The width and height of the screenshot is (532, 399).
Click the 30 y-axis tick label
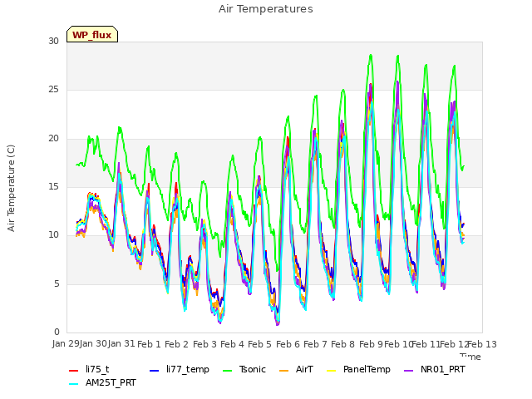coord(53,41)
